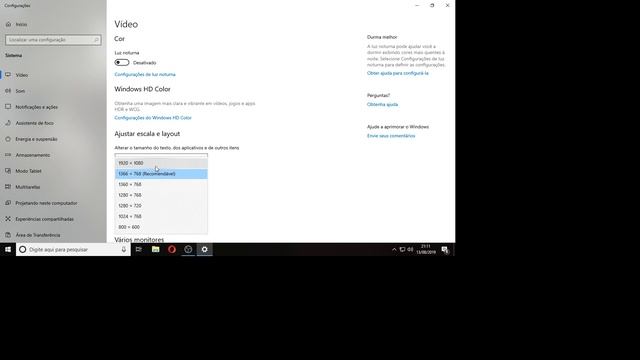Open the Armazenamento drive icon
Screen dimensions: 640x360
tap(8, 155)
